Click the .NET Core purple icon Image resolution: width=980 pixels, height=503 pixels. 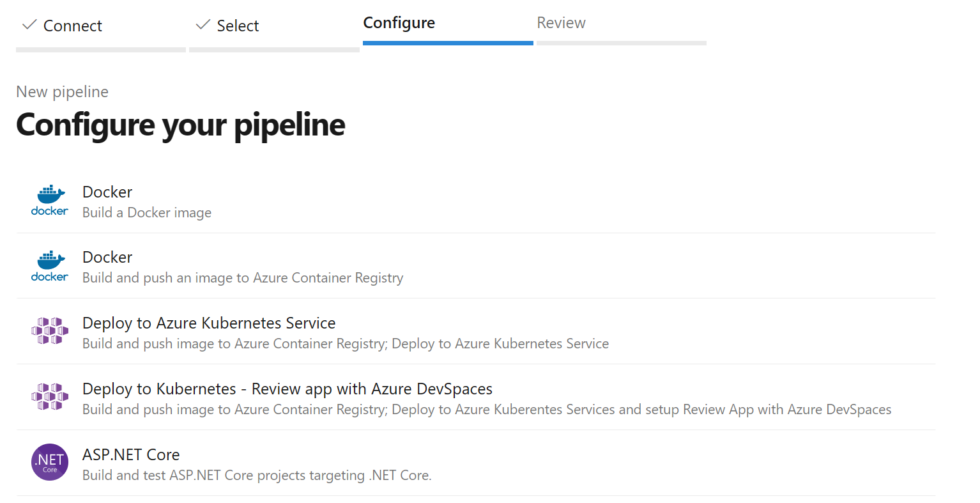coord(50,462)
